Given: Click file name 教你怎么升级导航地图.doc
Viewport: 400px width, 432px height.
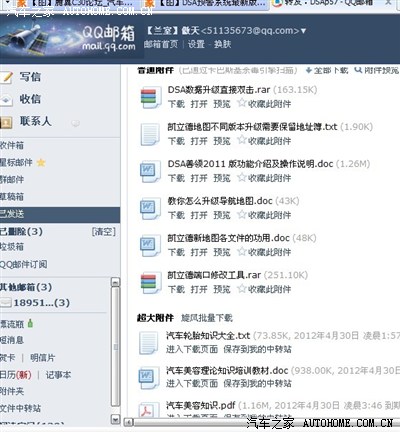Looking at the screenshot, I should tap(220, 201).
